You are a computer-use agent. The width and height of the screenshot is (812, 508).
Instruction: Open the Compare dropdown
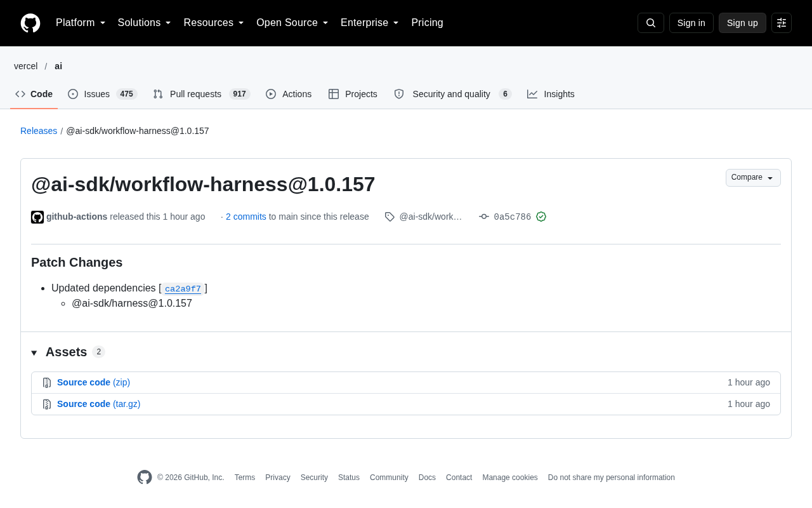753,178
